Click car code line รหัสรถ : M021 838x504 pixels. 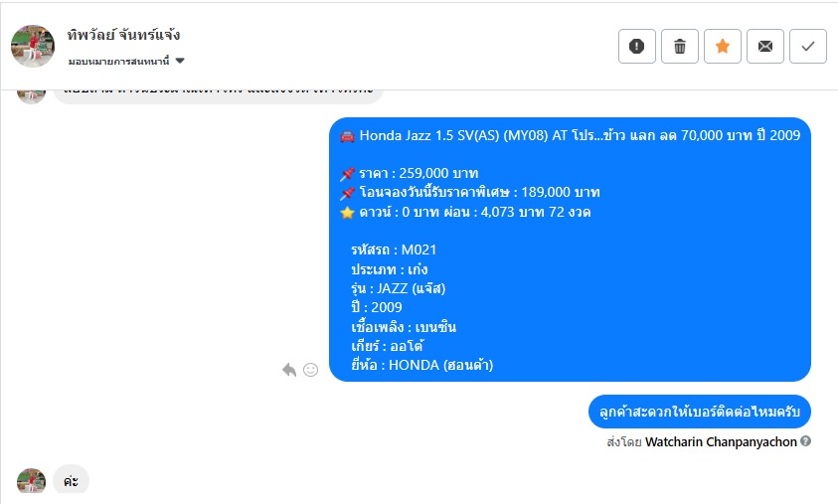394,250
